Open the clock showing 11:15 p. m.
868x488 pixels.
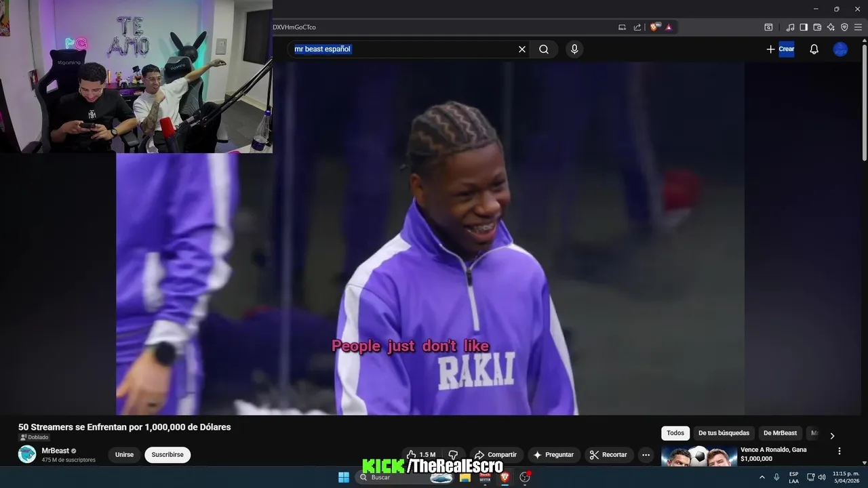pyautogui.click(x=846, y=477)
